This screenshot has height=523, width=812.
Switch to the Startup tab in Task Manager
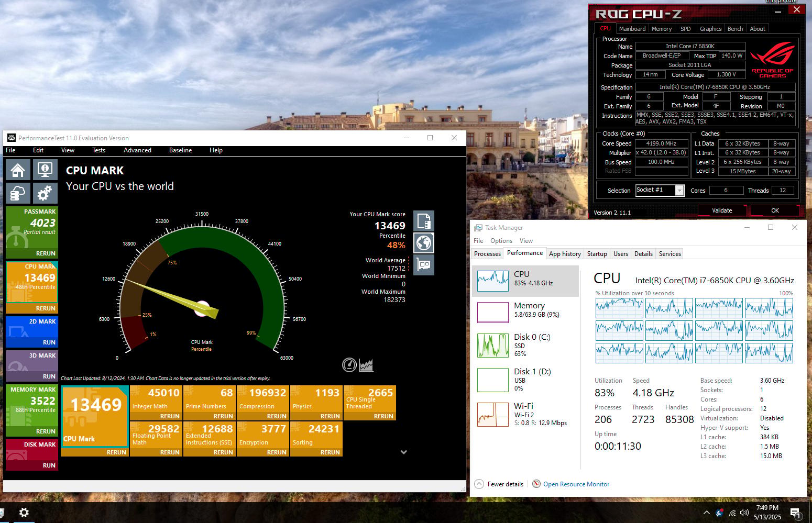point(597,254)
